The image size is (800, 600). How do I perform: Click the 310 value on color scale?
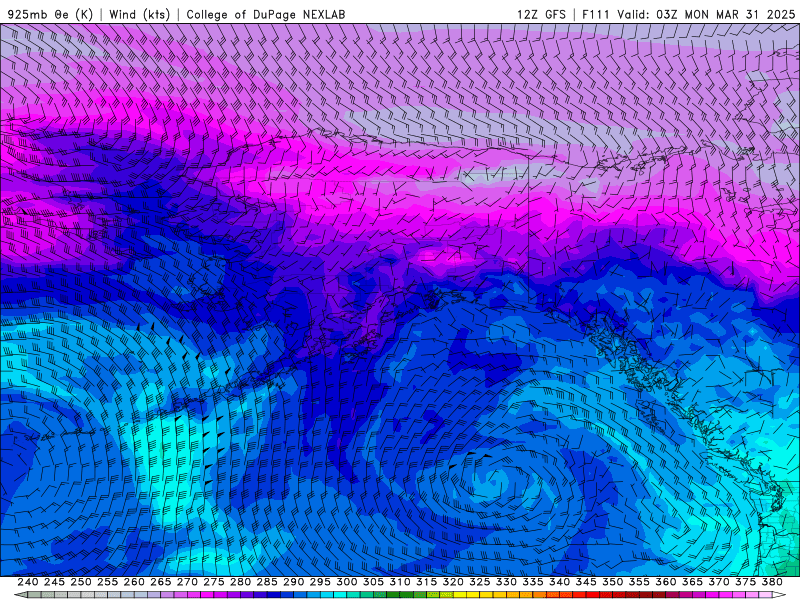[x=400, y=582]
